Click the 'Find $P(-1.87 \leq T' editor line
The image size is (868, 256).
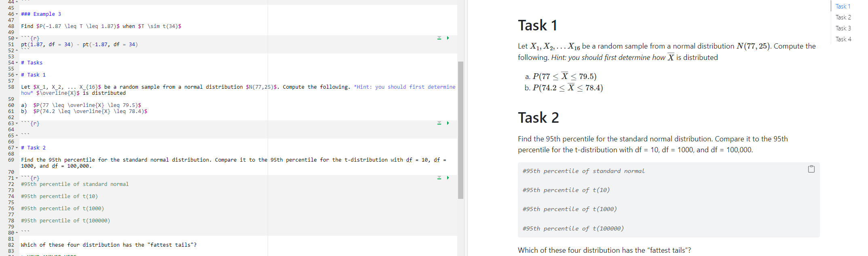point(101,26)
